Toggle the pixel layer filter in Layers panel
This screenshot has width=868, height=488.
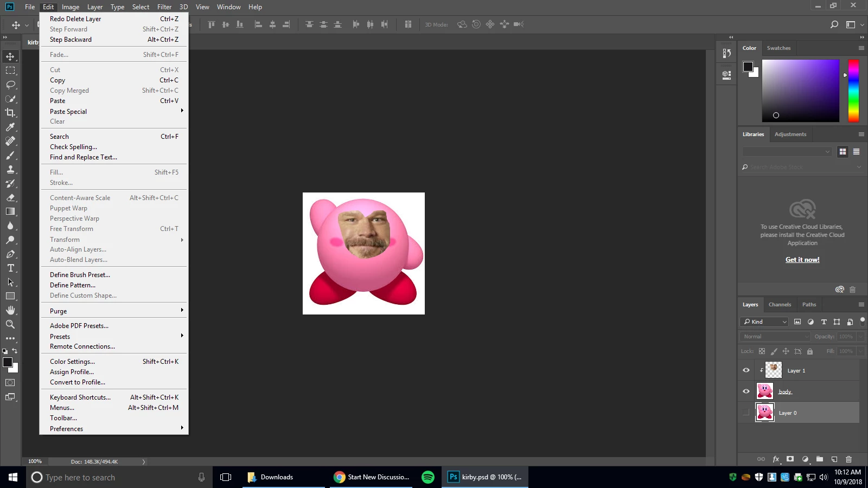[x=797, y=322]
